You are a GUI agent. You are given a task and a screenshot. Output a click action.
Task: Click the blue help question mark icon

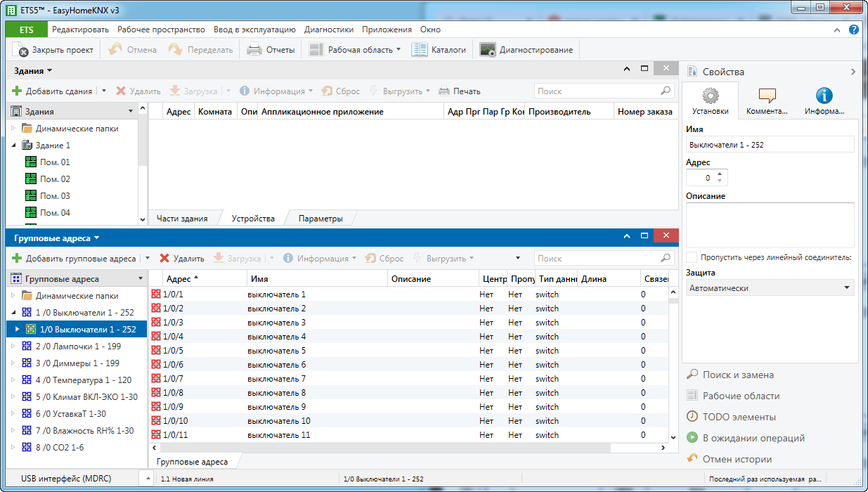coord(854,30)
